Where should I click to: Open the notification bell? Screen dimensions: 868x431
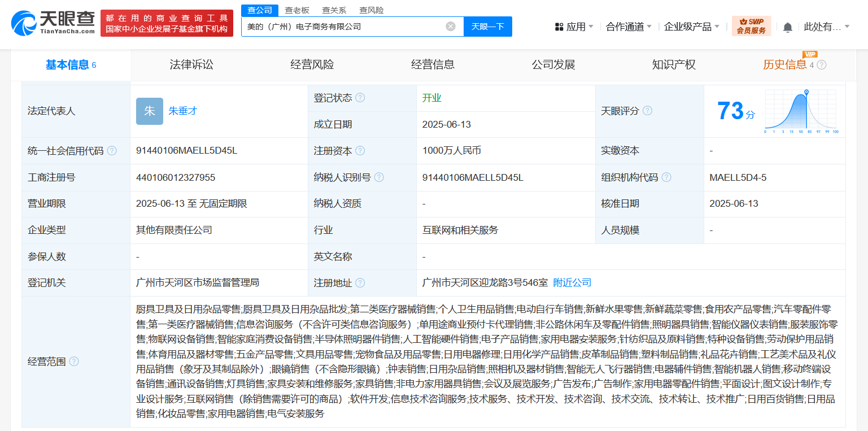788,27
